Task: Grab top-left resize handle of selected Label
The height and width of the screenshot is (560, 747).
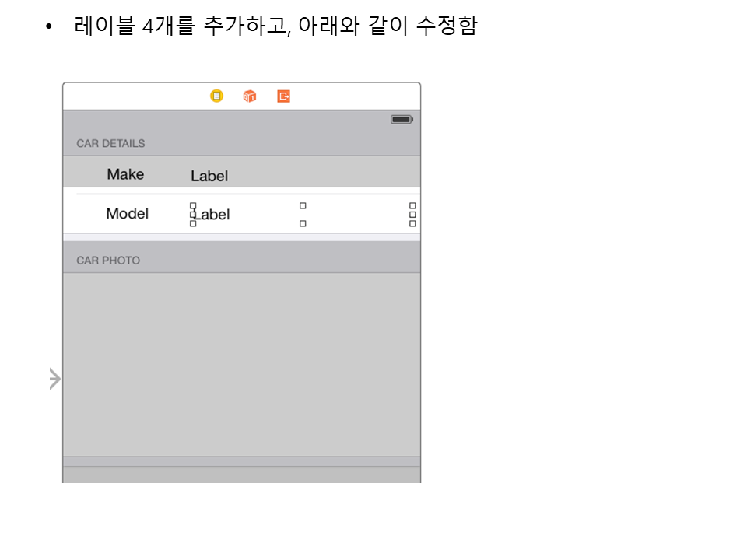Action: click(x=194, y=206)
